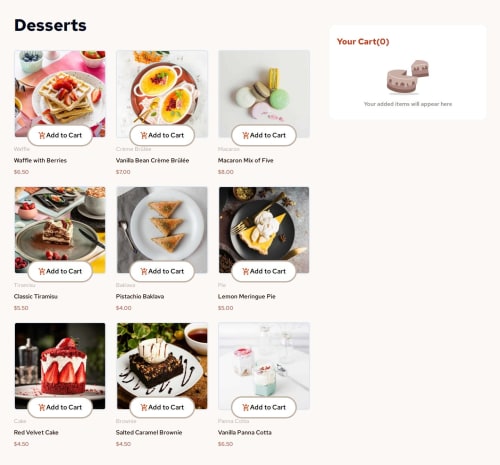Click the Classic Tiramisu product name
The width and height of the screenshot is (500, 465).
pos(36,296)
